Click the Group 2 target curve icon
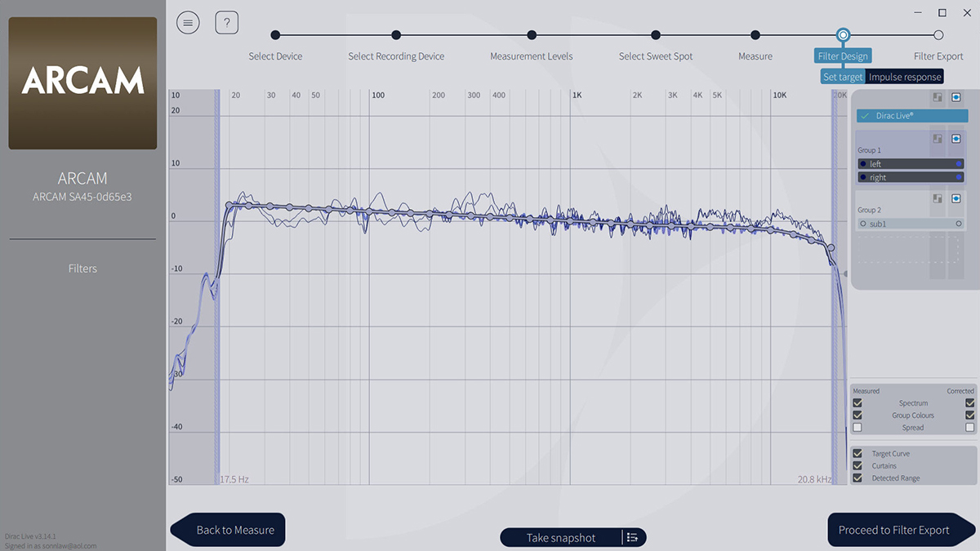 point(938,198)
